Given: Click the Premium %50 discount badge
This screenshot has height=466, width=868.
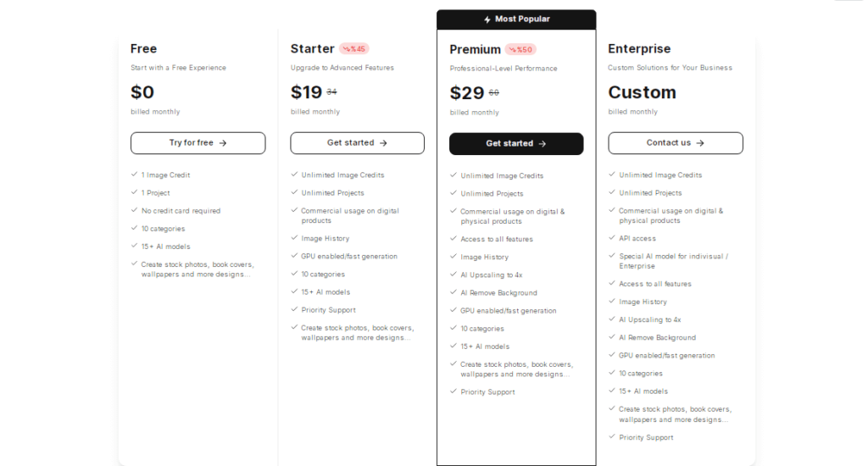Looking at the screenshot, I should pos(520,50).
